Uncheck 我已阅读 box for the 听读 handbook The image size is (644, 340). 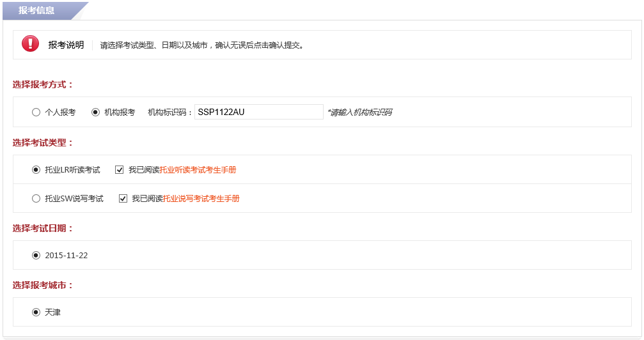[x=120, y=170]
